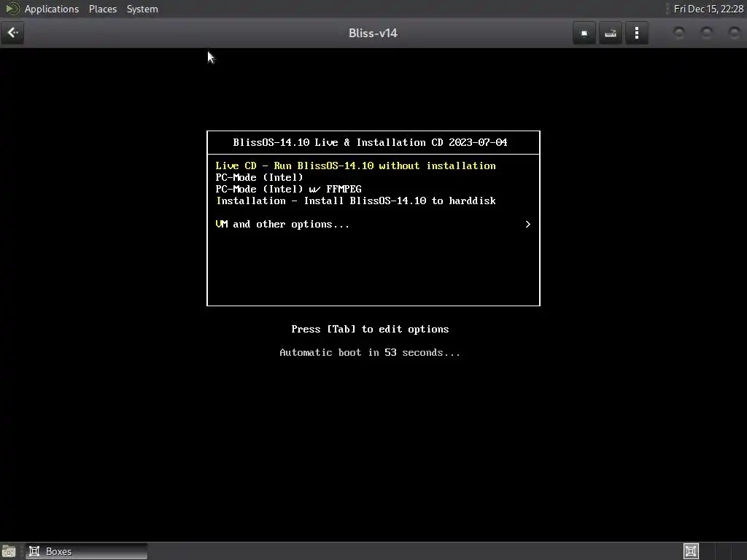Select Installation - Install BlissOS-14.10 to harddisk
Screen dimensions: 747x560
(x=355, y=201)
